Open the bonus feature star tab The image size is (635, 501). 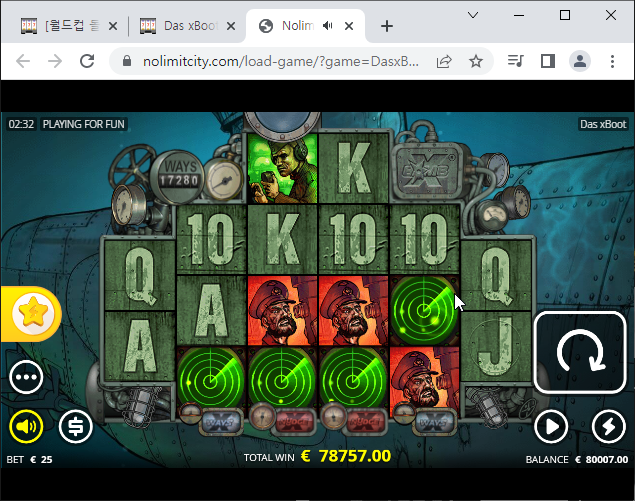pos(31,314)
